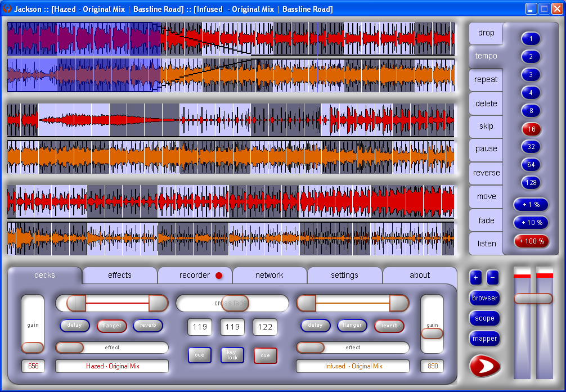This screenshot has width=566, height=392.
Task: Click the cross fade slider handle
Action: click(x=235, y=303)
